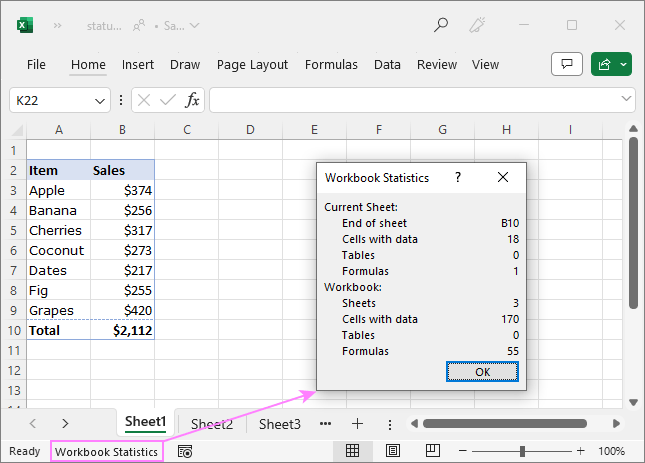Switch to Normal view
645x463 pixels.
(352, 452)
